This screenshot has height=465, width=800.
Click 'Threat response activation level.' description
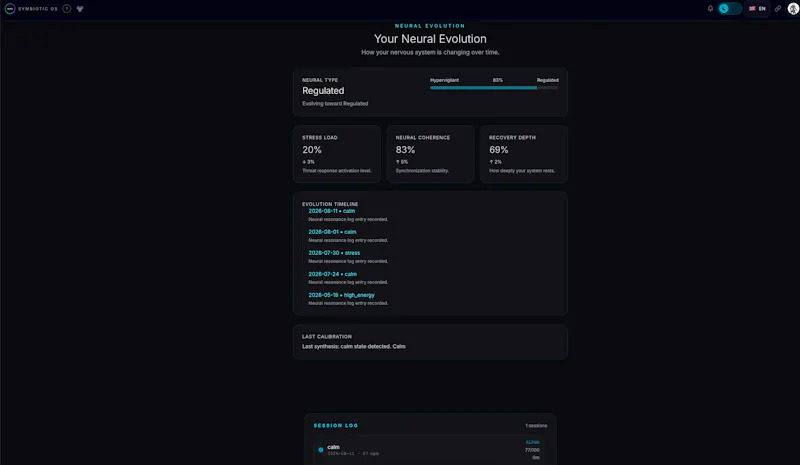tap(337, 171)
